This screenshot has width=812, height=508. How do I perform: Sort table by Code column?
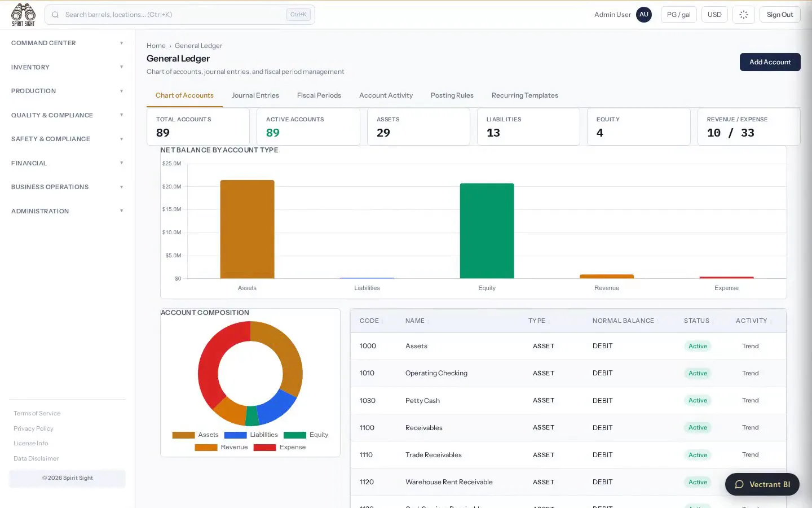[371, 321]
